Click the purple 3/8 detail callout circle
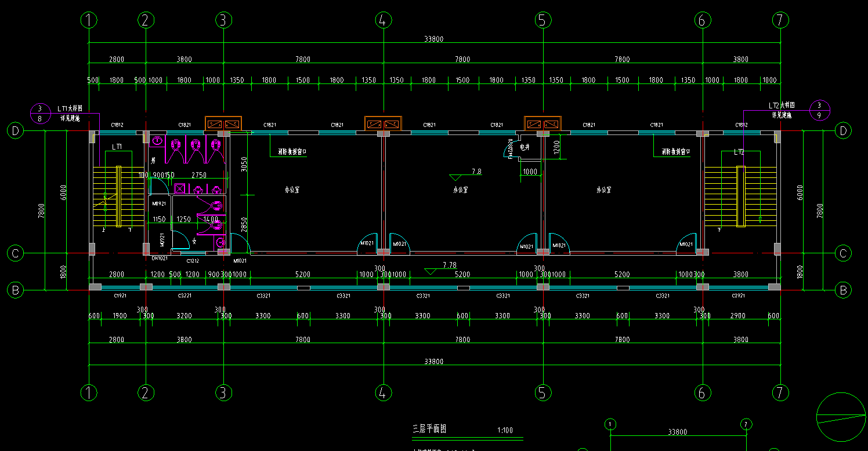 click(40, 114)
